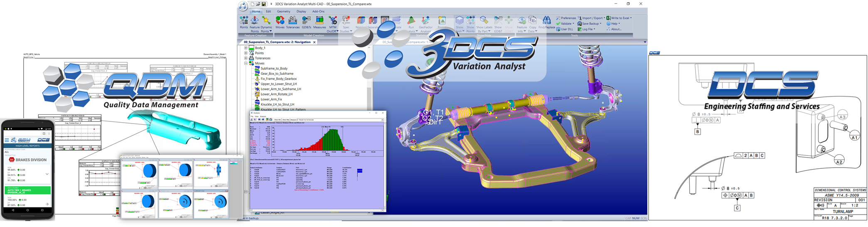Screen dimensions: 868x227
Task: Open the Log File dropdown
Action: tap(586, 29)
